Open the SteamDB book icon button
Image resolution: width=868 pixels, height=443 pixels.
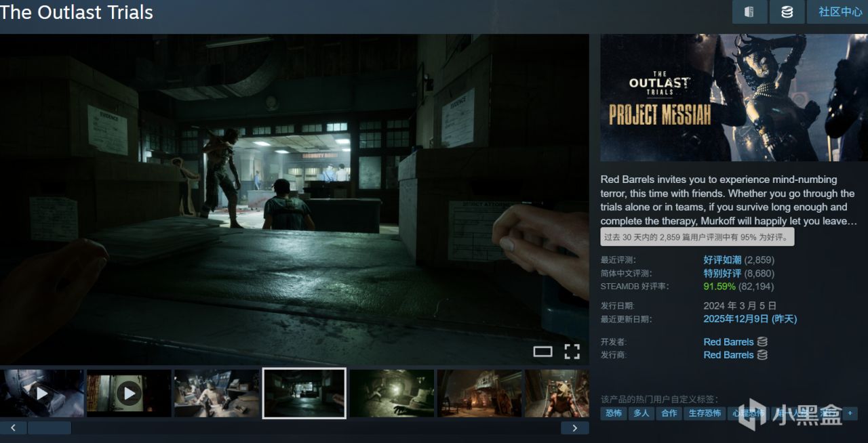coord(750,12)
